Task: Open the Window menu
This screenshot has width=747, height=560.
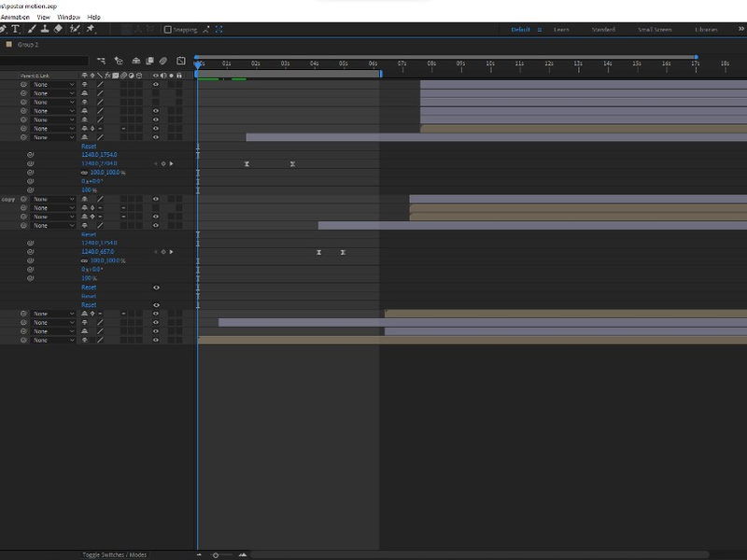Action: (68, 17)
